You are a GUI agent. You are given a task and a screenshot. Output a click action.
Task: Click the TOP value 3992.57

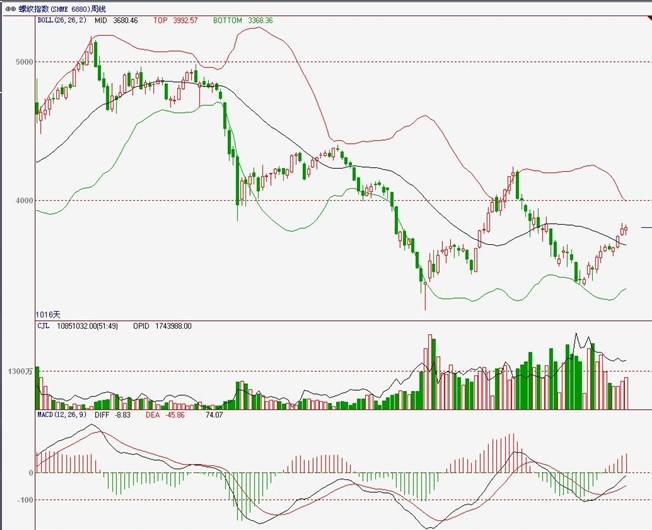[185, 20]
